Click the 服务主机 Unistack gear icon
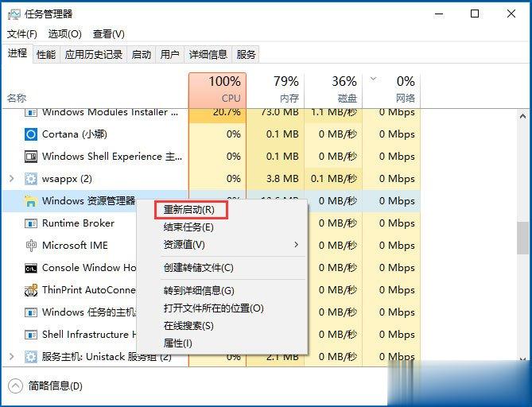532x407 pixels. (31, 357)
